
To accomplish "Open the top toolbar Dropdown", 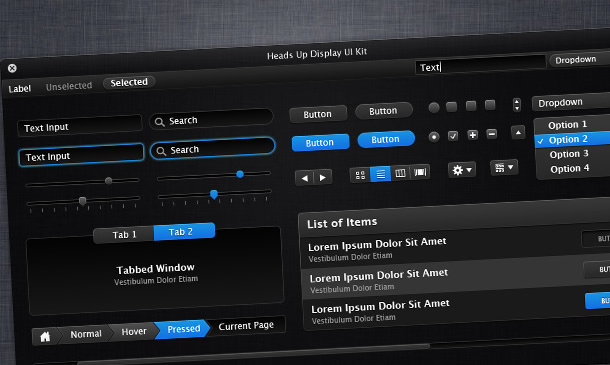I will (x=579, y=60).
